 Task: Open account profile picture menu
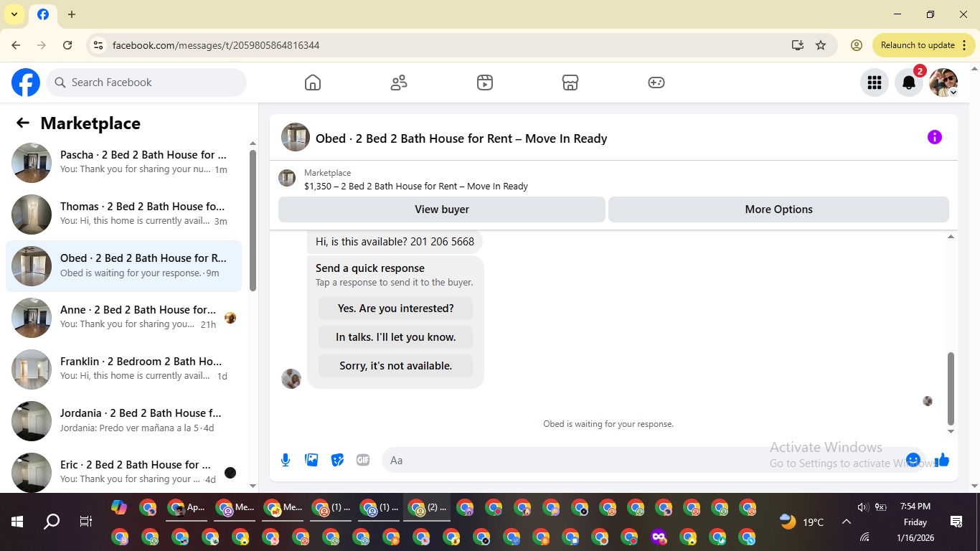click(x=943, y=83)
